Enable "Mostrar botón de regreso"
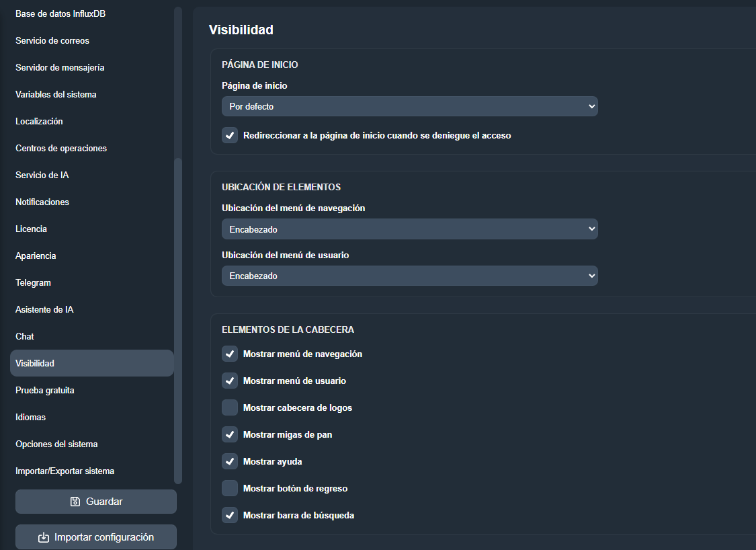756x550 pixels. click(230, 488)
